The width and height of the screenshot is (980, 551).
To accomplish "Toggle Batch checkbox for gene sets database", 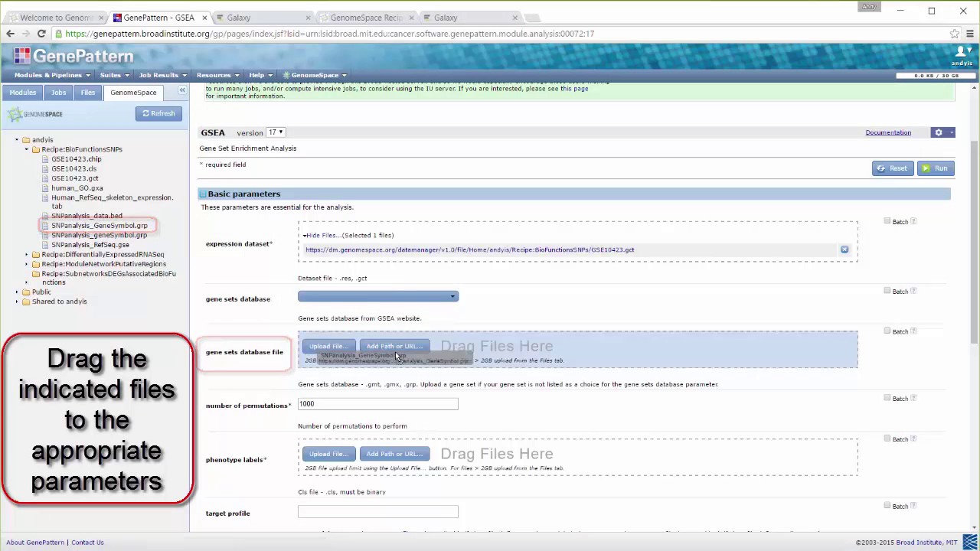I will 887,291.
